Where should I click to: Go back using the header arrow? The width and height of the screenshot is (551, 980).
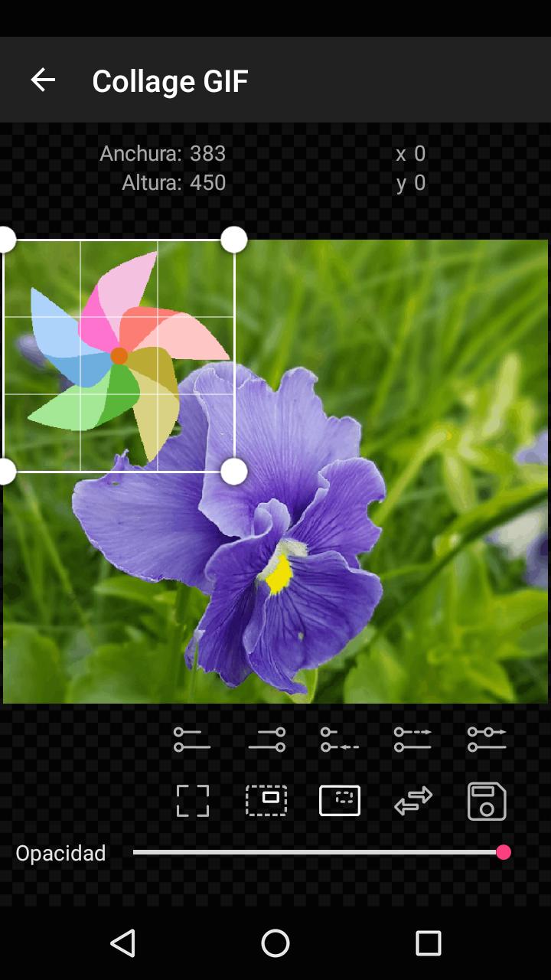click(43, 80)
